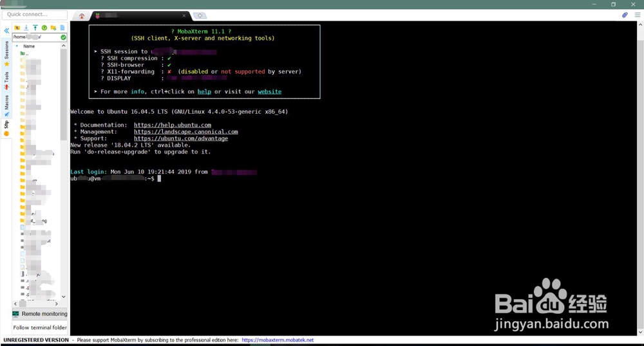
Task: Open the Home tab with the house icon
Action: pos(82,16)
